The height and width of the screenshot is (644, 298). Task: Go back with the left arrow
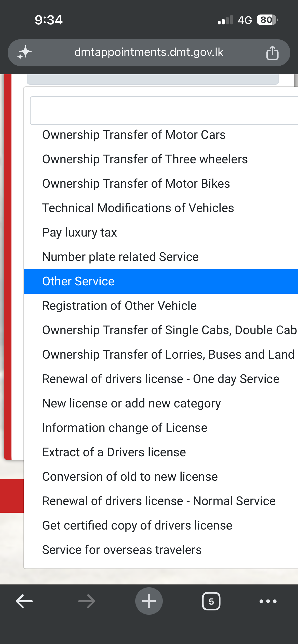[x=24, y=601]
